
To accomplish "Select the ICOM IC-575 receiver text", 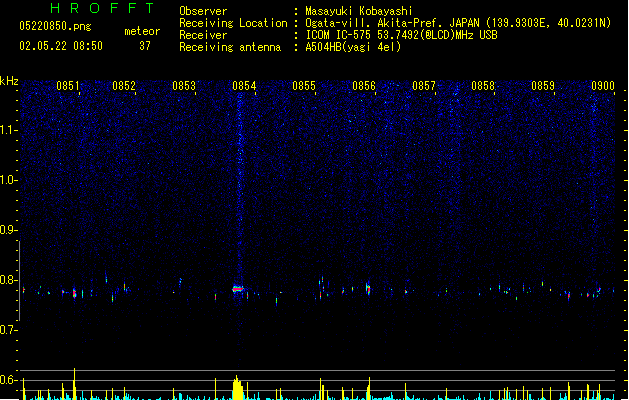I will (x=402, y=35).
